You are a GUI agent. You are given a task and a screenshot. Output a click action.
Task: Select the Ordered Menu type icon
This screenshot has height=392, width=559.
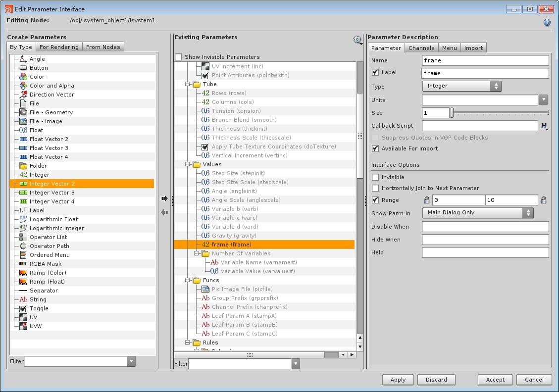coord(23,255)
